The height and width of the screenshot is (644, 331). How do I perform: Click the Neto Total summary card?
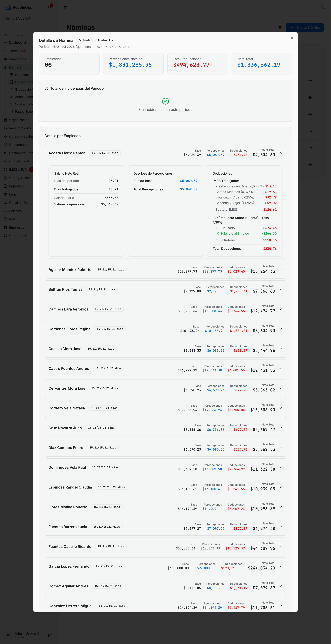262,63
